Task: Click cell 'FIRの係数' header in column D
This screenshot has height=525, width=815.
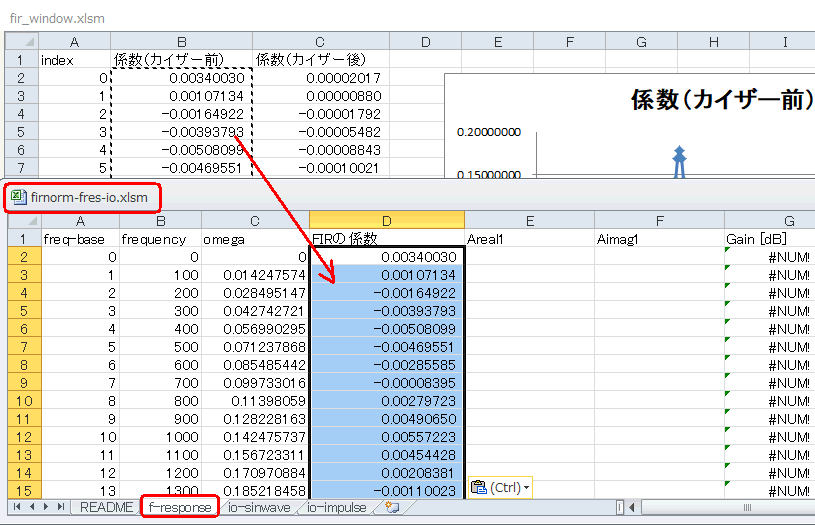Action: coord(387,239)
